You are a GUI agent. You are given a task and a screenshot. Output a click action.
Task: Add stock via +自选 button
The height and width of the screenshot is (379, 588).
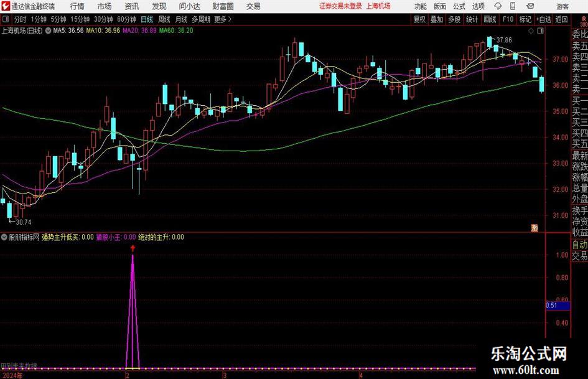[543, 19]
